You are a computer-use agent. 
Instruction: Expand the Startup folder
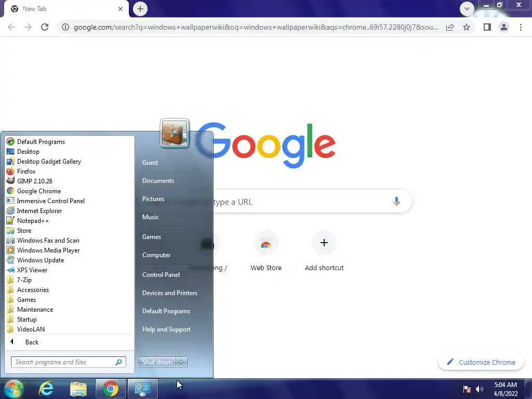(27, 319)
